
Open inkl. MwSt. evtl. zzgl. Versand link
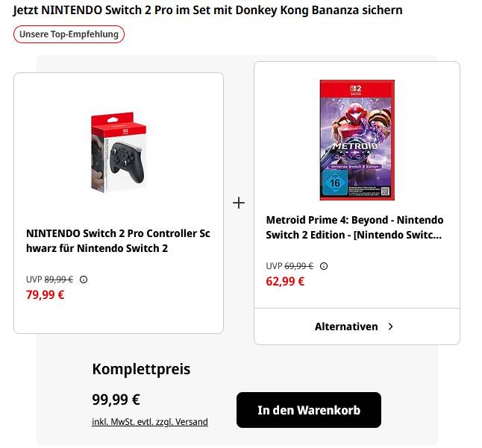coord(150,422)
